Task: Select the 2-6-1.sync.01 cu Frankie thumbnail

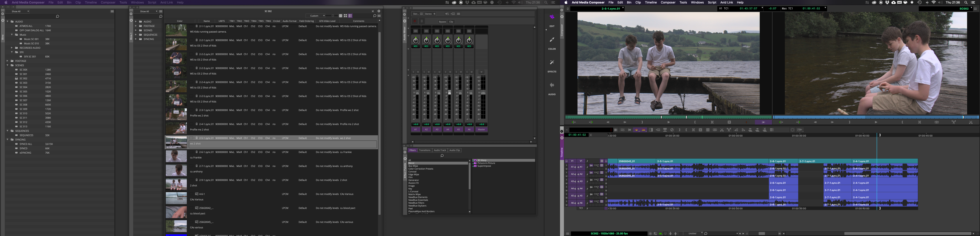Action: (x=176, y=156)
